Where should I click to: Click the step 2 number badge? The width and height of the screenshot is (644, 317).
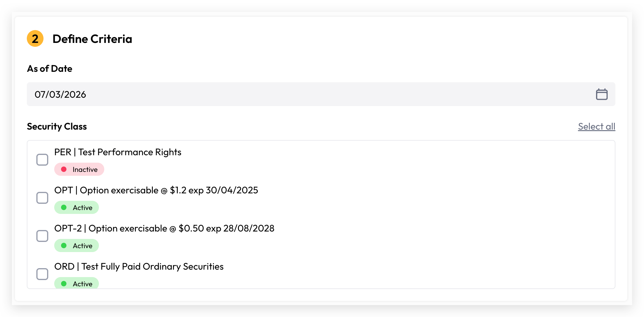pos(35,39)
